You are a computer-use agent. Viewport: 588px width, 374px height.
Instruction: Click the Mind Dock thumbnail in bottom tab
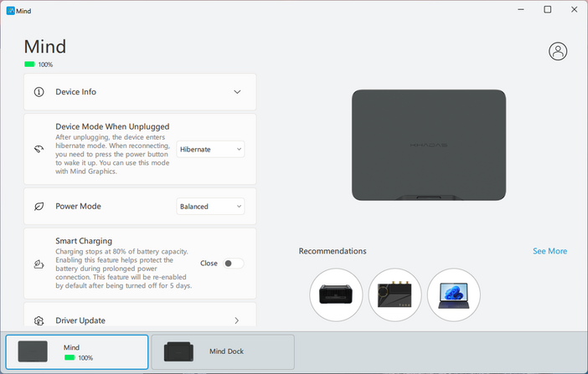pyautogui.click(x=178, y=351)
